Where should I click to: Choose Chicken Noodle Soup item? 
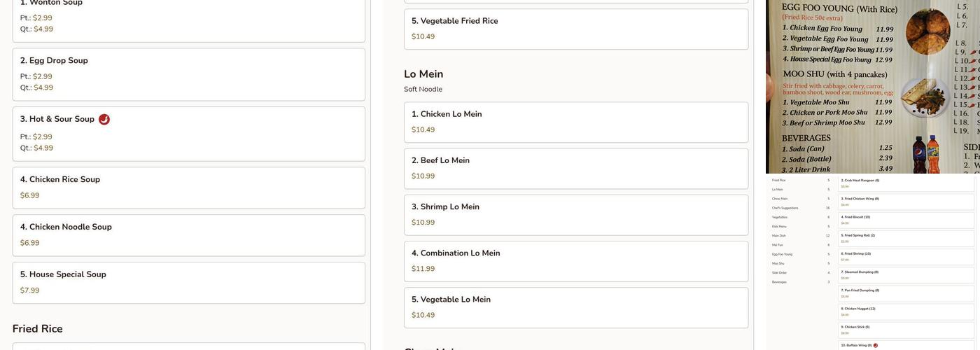coord(188,234)
